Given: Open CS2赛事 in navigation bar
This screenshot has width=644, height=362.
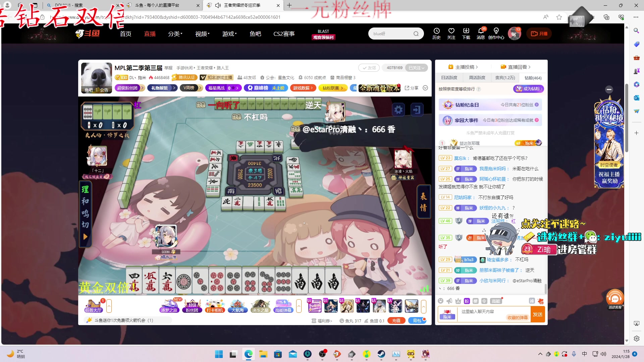Looking at the screenshot, I should tap(284, 34).
